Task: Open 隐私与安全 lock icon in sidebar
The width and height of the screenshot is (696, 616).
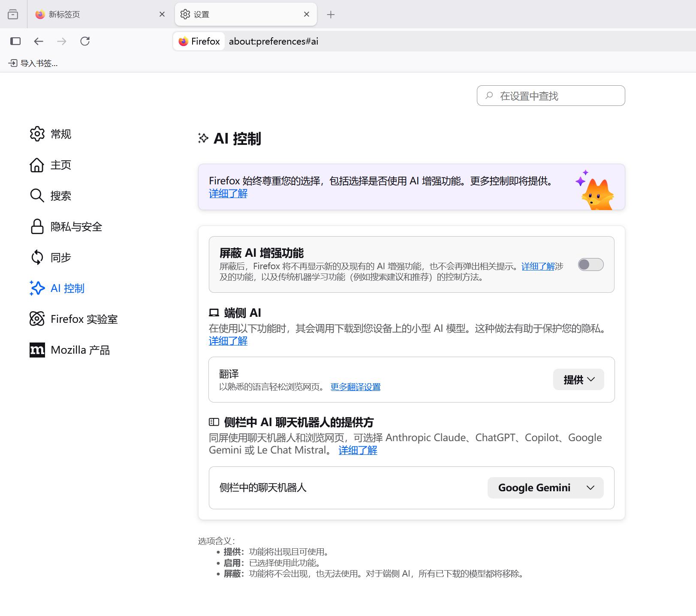Action: point(37,227)
